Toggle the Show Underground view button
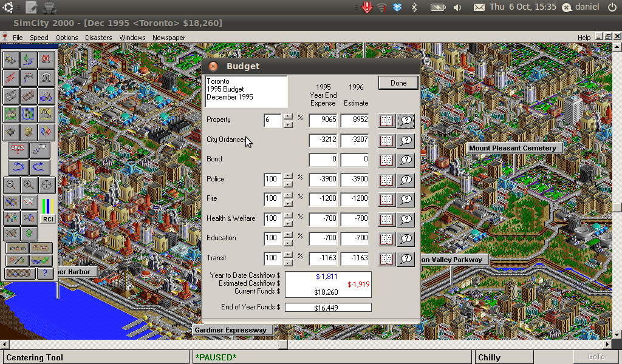This screenshot has width=622, height=364. click(19, 273)
